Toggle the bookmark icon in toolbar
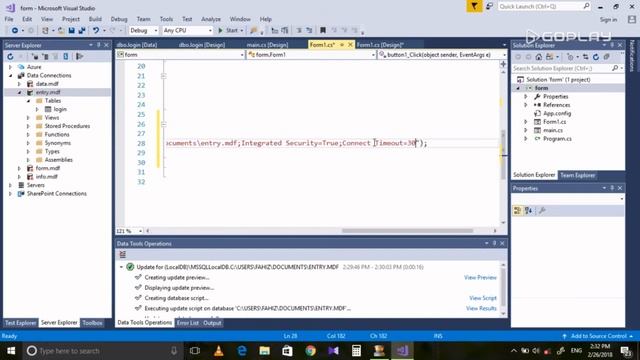Image resolution: width=640 pixels, height=360 pixels. (323, 31)
